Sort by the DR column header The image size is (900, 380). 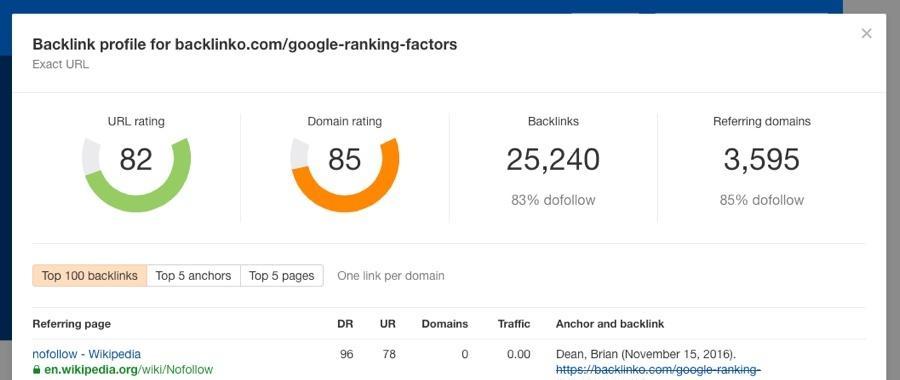pos(345,324)
